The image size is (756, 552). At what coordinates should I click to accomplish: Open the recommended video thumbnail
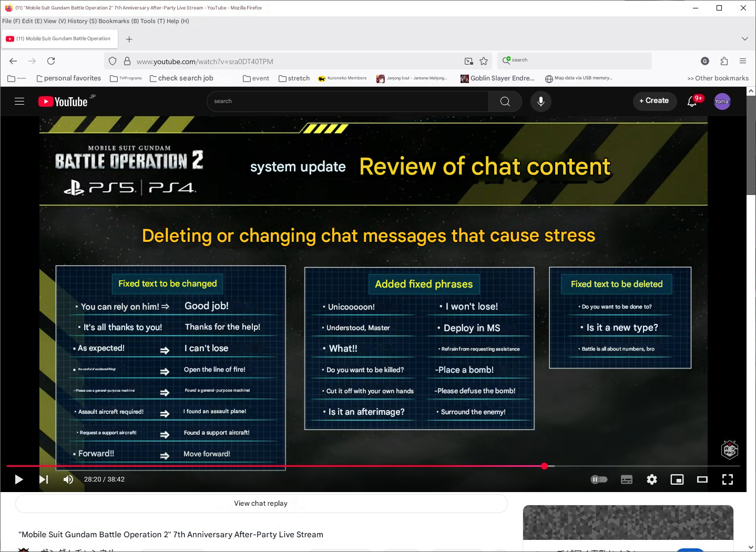click(x=628, y=523)
